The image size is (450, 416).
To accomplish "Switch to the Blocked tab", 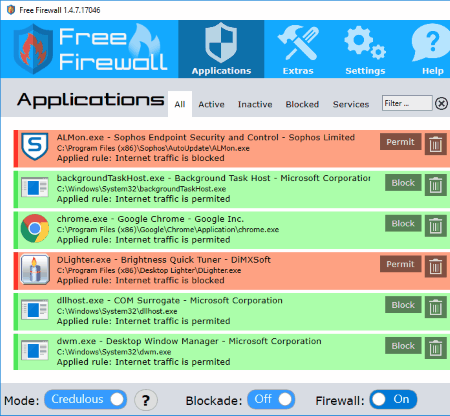I will coord(302,104).
